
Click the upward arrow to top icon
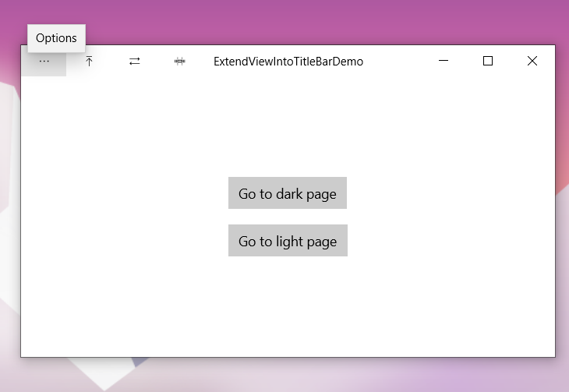[89, 61]
